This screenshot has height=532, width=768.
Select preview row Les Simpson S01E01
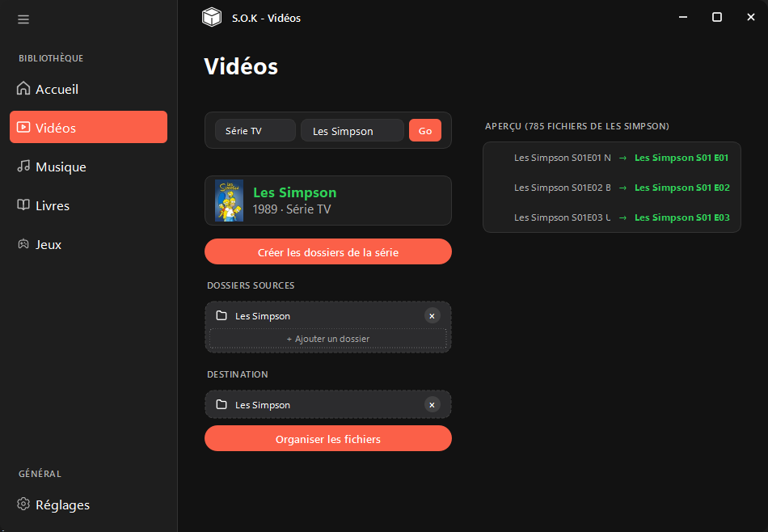tap(612, 158)
